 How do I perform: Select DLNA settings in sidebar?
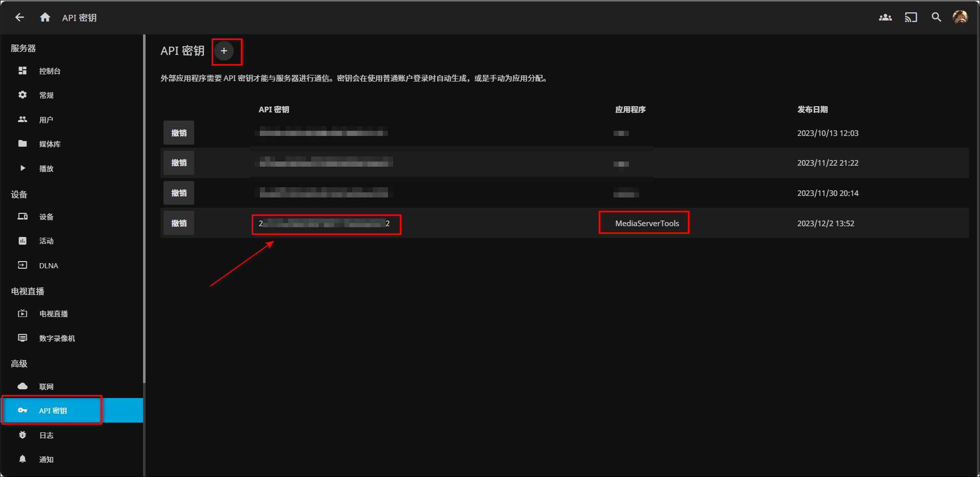pyautogui.click(x=49, y=266)
